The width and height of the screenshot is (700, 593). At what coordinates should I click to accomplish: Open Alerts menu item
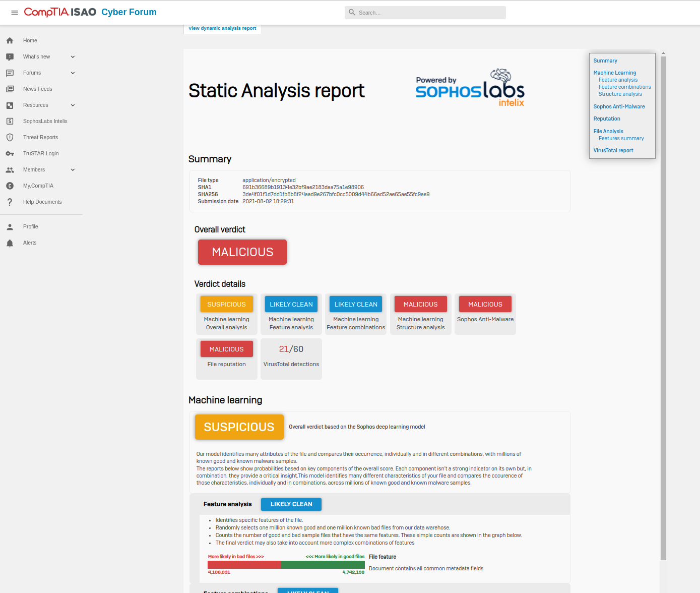[x=30, y=243]
